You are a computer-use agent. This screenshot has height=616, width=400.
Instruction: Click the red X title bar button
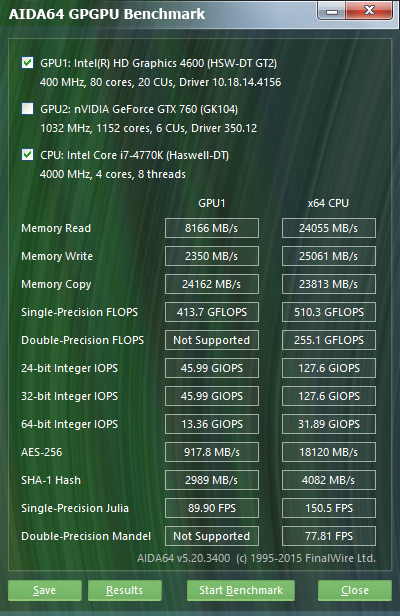[369, 11]
